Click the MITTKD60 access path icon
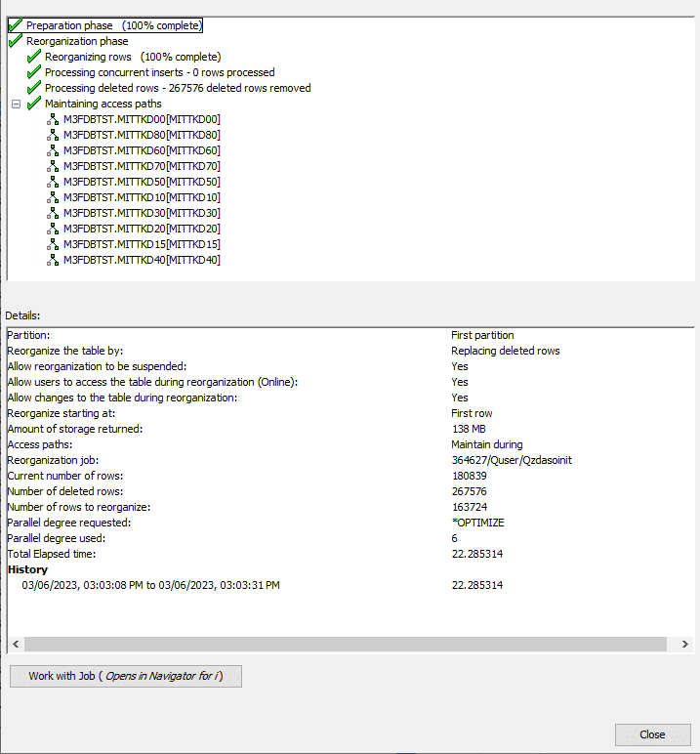The image size is (700, 754). (53, 150)
